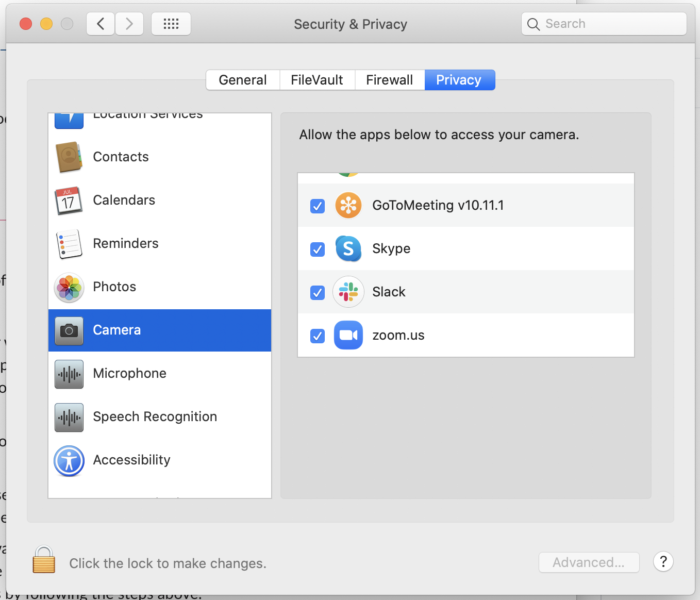The width and height of the screenshot is (700, 600).
Task: Open the FileVault tab
Action: (317, 80)
